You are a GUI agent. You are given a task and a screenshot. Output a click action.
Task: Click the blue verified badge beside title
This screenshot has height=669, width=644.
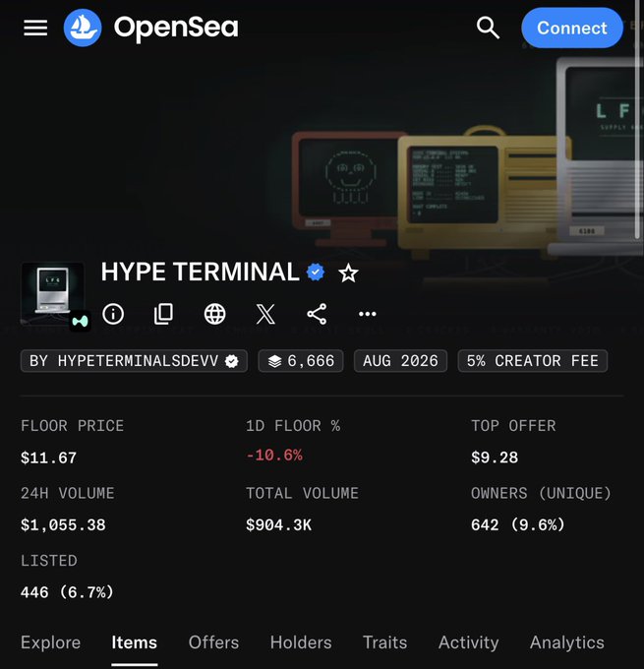[316, 273]
